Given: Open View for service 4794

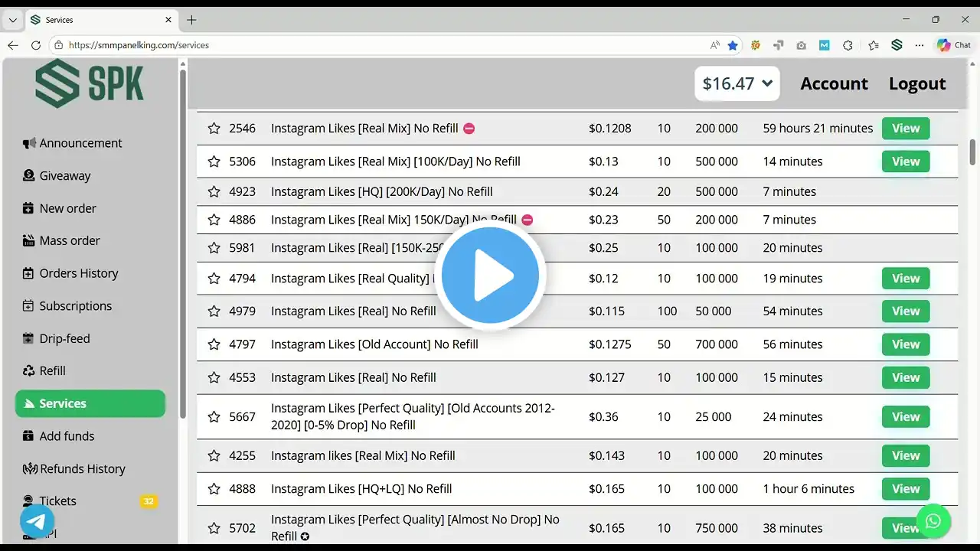Looking at the screenshot, I should click(906, 279).
